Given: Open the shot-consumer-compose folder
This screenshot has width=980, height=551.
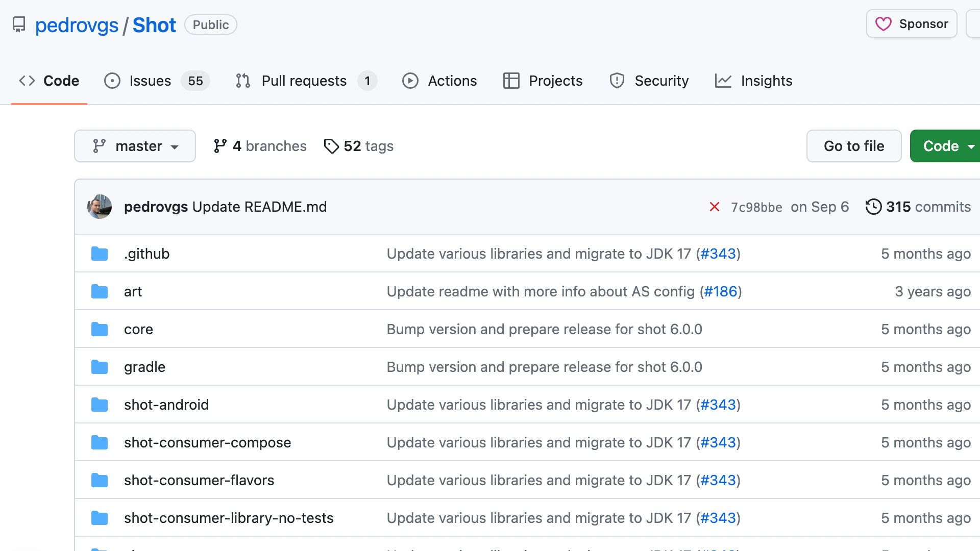Looking at the screenshot, I should 207,442.
